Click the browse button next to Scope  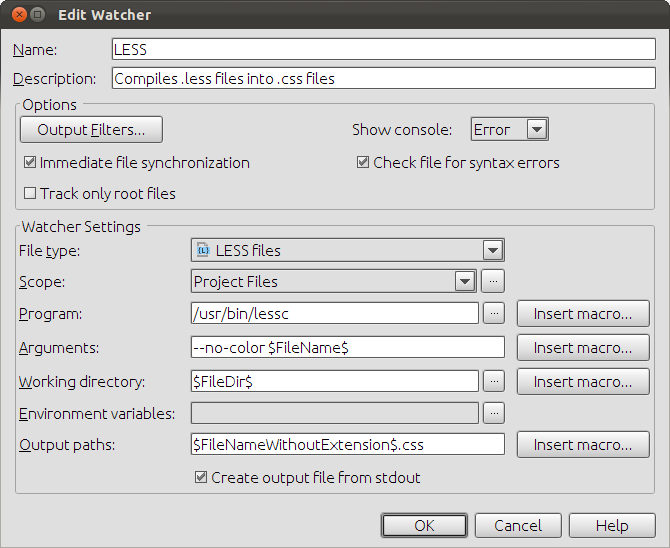(493, 281)
